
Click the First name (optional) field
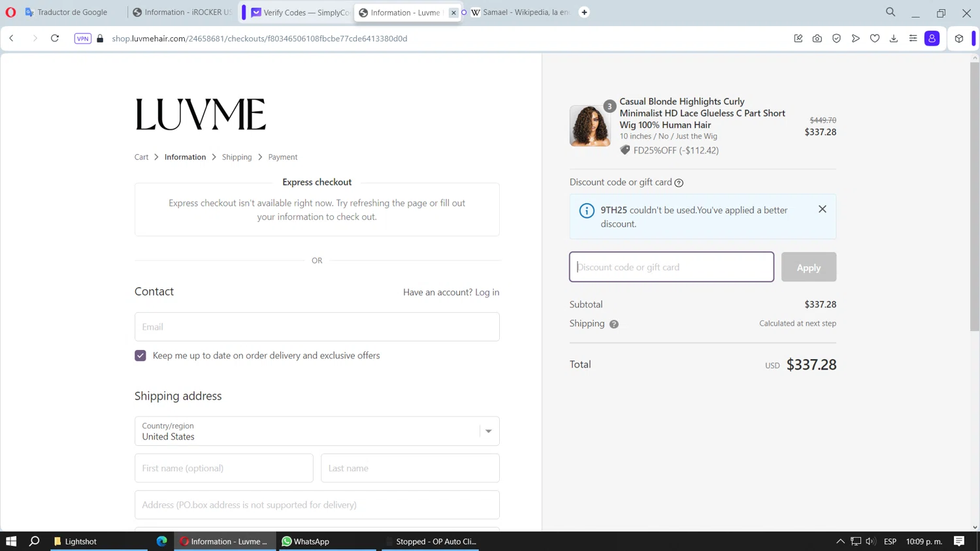tap(224, 468)
